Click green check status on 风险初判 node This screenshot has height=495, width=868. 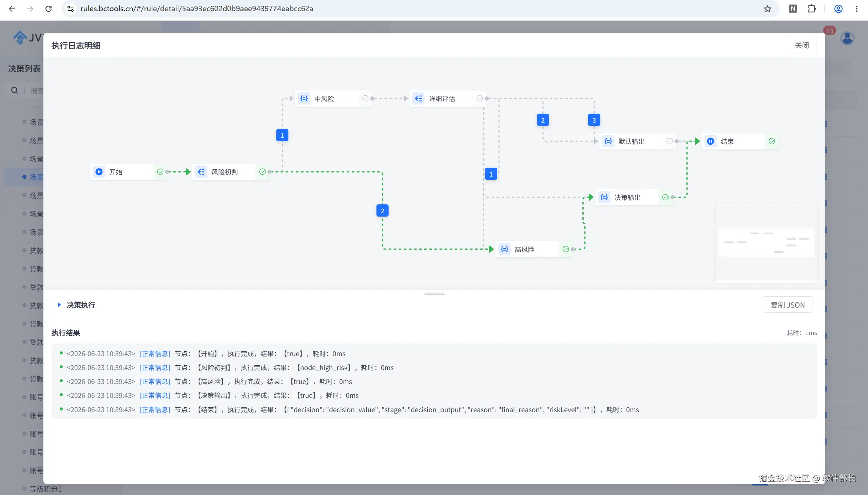(x=262, y=172)
